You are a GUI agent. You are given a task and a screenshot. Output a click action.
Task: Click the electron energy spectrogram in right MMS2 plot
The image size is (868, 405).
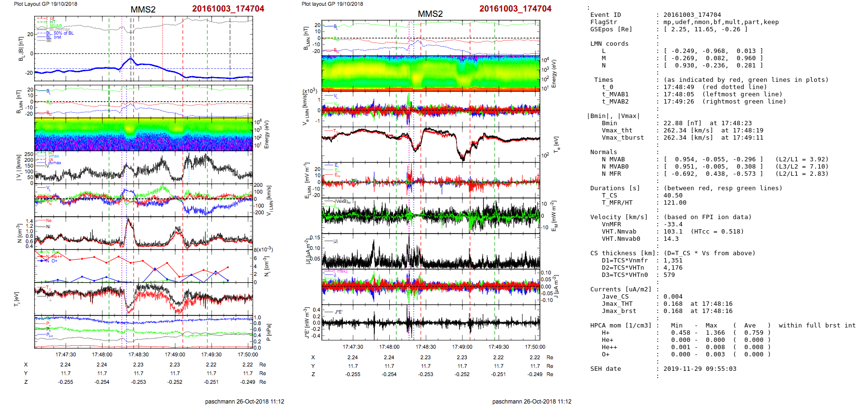431,73
